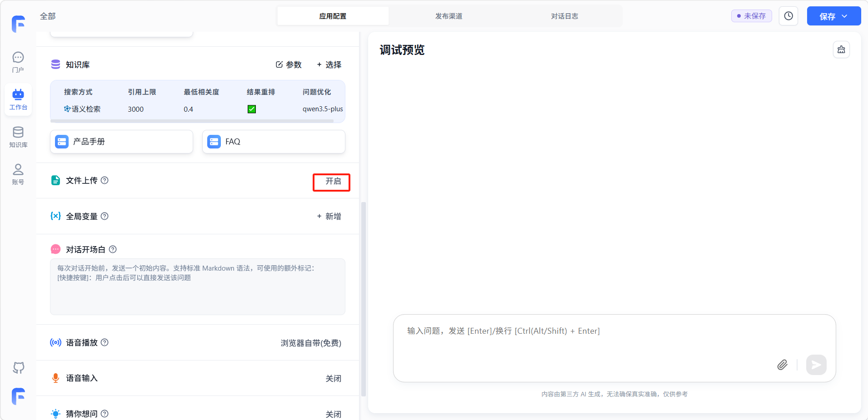Click the paperclip attachment icon
The image size is (868, 420).
pos(782,365)
